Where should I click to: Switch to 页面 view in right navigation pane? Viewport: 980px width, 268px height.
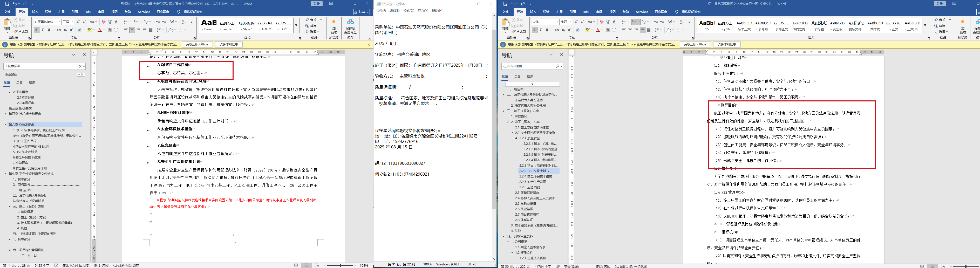[518, 77]
